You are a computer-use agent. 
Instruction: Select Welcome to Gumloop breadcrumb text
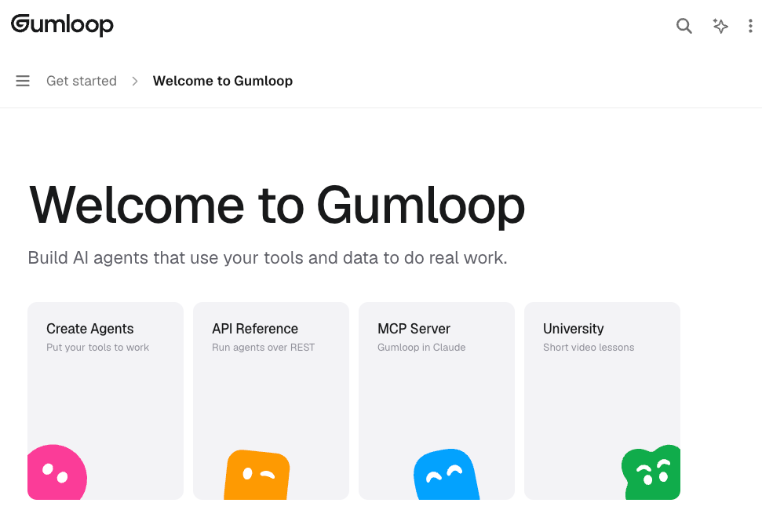[x=223, y=81]
